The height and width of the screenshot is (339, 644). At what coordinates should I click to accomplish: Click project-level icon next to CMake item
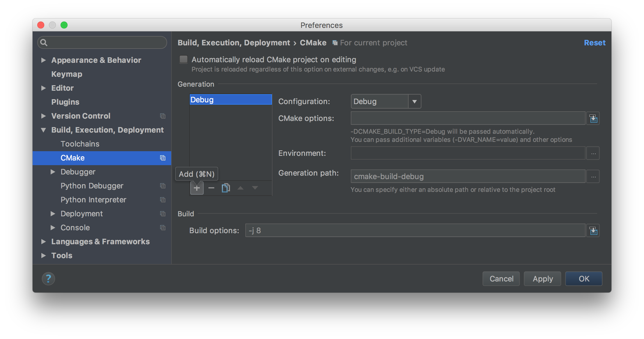coord(163,158)
